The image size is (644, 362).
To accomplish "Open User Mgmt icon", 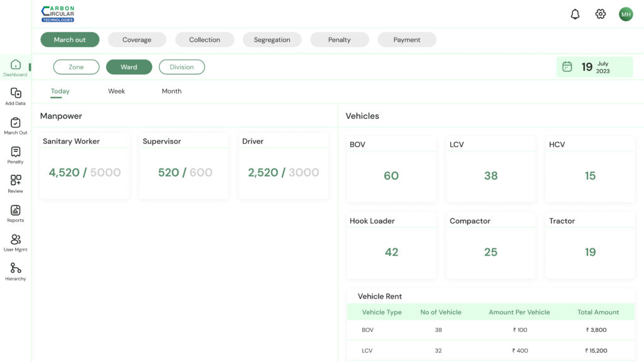I will [x=16, y=239].
